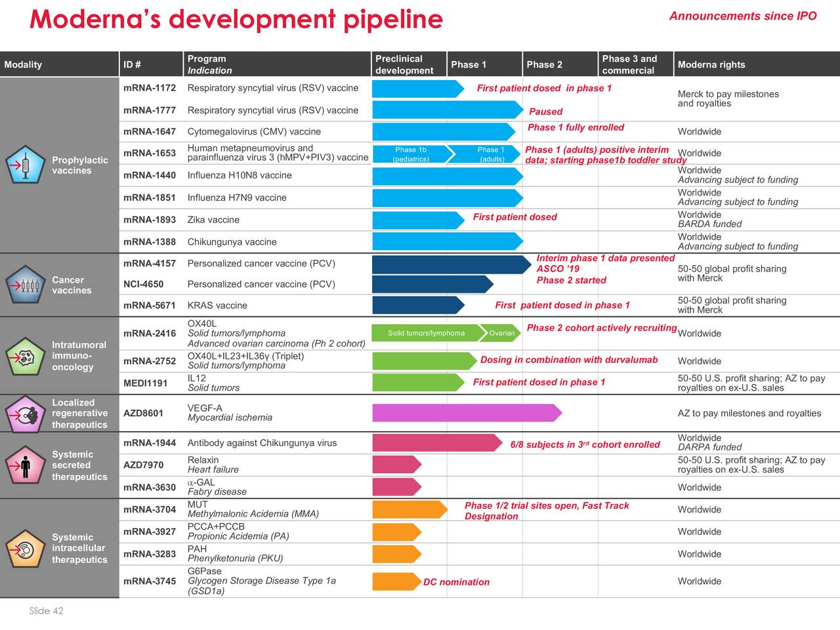Click the Zika vaccine program name
Image resolution: width=840 pixels, height=630 pixels.
click(213, 220)
